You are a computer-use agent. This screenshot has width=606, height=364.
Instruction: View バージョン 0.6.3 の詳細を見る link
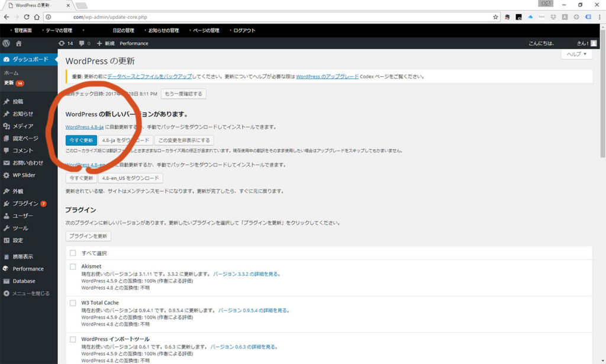(244, 347)
